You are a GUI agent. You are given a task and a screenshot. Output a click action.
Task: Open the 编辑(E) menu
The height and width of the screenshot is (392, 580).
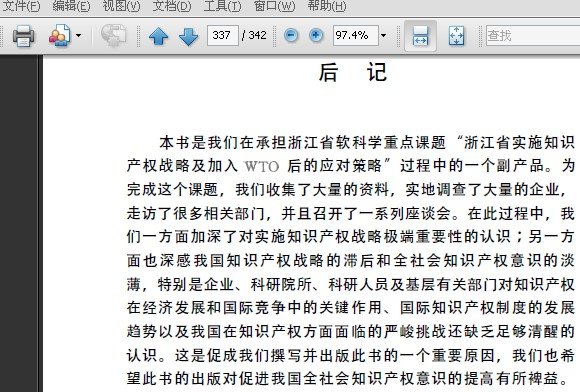click(71, 6)
